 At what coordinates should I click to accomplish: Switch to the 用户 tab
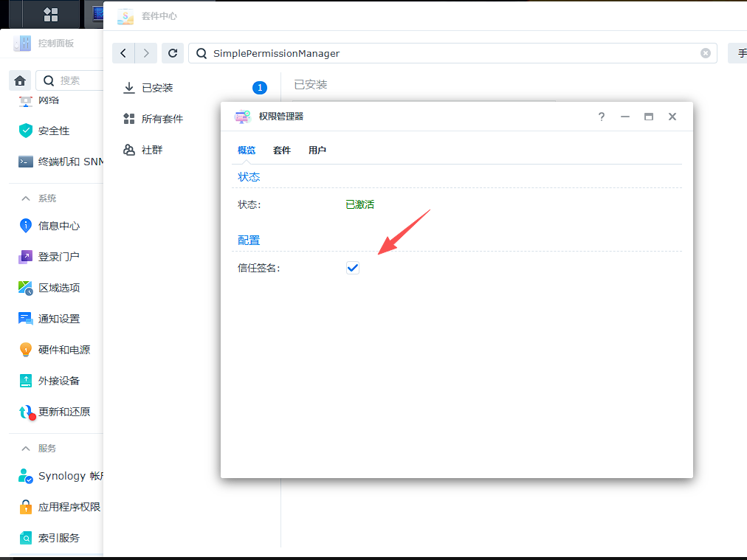click(x=317, y=151)
